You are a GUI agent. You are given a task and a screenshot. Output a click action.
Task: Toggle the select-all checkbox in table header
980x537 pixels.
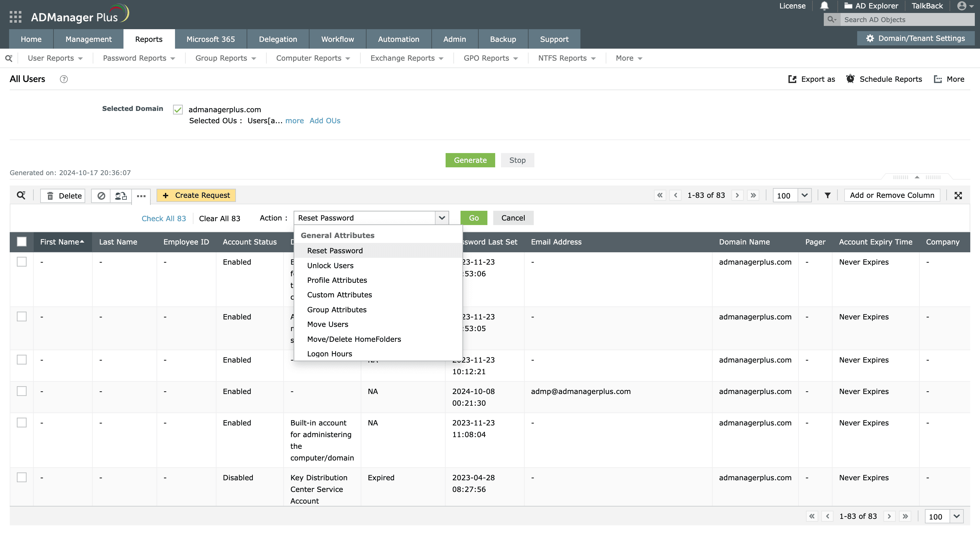[x=22, y=241]
